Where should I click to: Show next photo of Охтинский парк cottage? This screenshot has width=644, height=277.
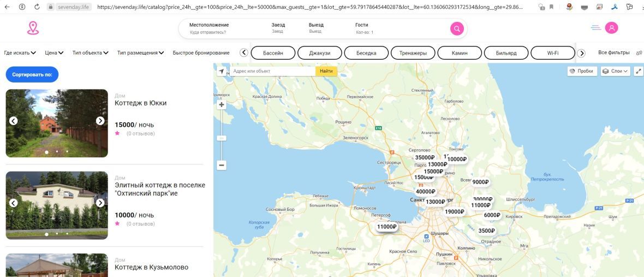tap(100, 203)
